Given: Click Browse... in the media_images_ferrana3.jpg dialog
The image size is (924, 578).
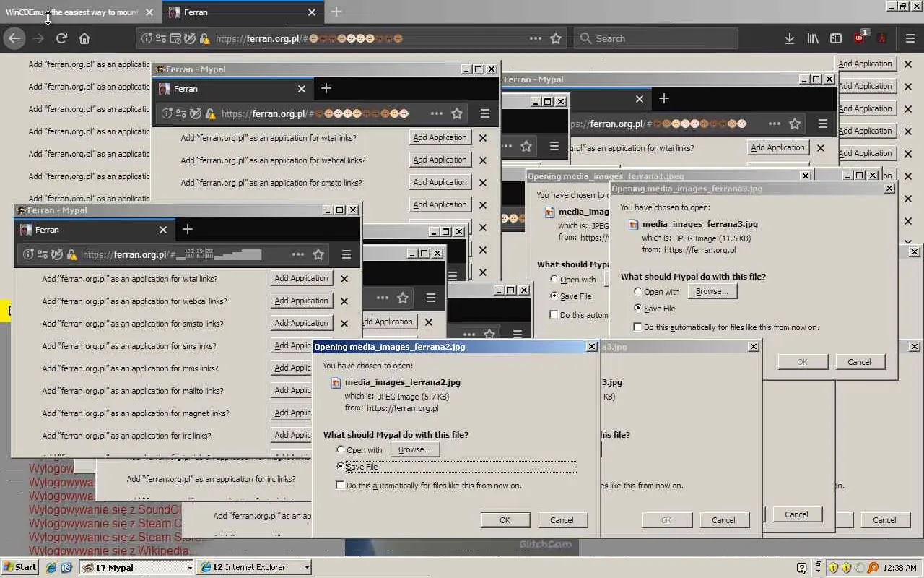Looking at the screenshot, I should coord(712,291).
